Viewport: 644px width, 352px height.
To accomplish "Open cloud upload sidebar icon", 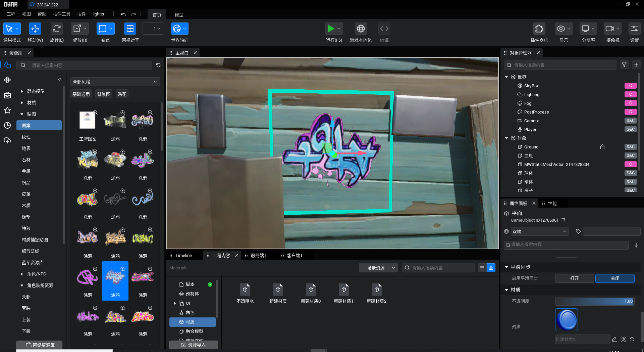I will coord(7,140).
